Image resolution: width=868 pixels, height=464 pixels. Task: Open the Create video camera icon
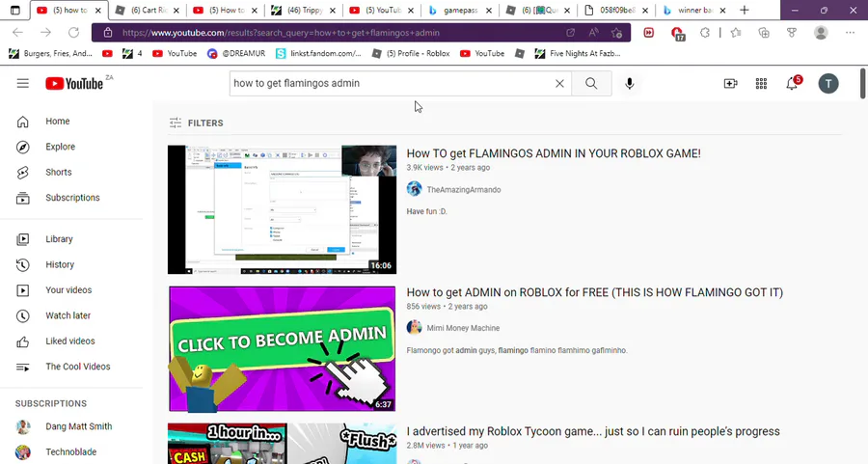coord(731,84)
